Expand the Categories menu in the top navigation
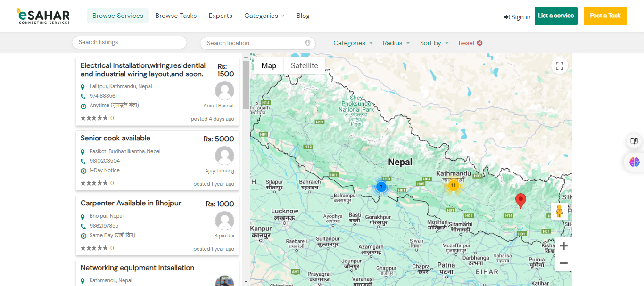 (x=264, y=16)
